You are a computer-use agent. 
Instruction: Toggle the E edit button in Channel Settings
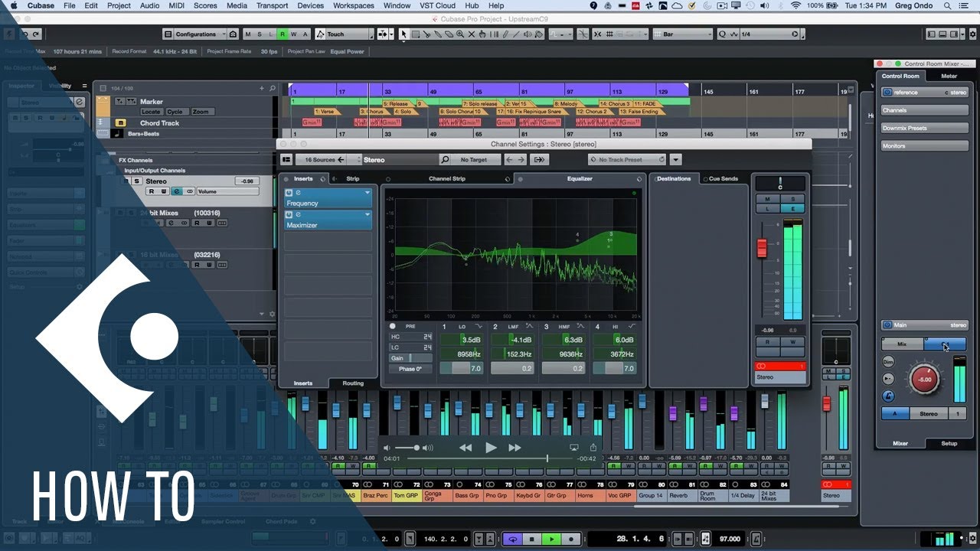[792, 208]
